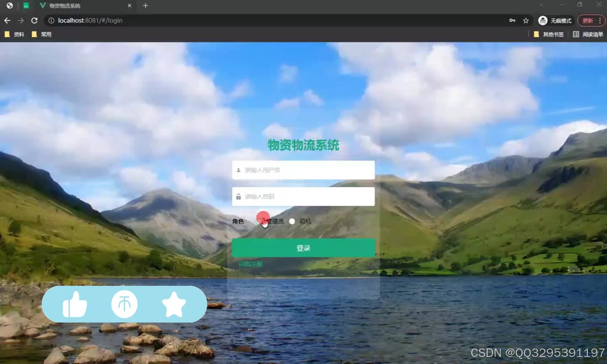607x364 pixels.
Task: Click the site info icon in address bar
Action: point(51,21)
